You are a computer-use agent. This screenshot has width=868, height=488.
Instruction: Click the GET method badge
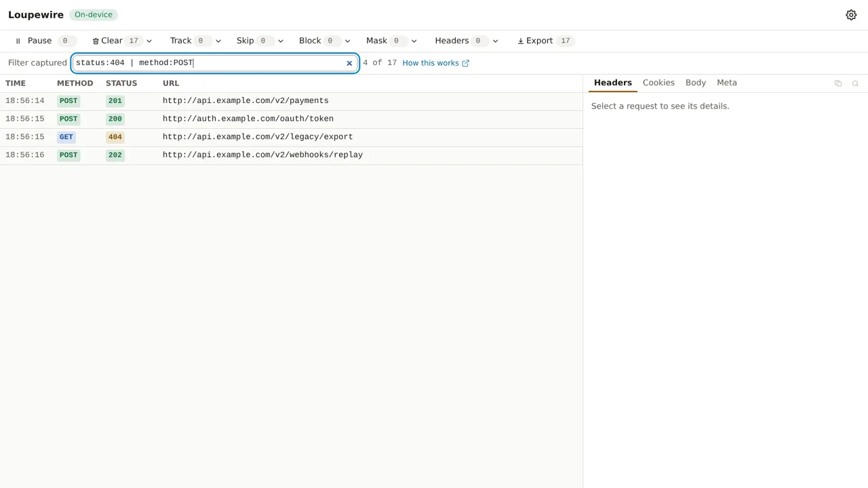coord(66,137)
